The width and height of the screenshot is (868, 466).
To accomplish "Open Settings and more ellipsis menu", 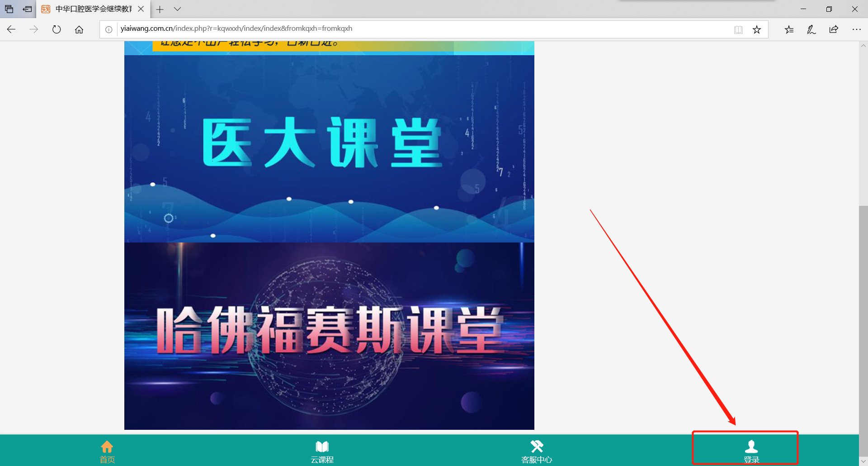I will click(856, 29).
